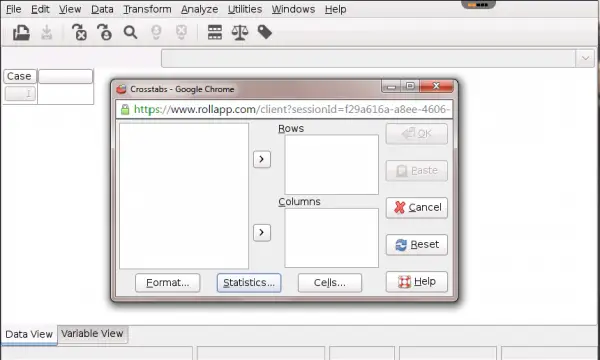Screen dimensions: 600x360
Task: Click the Weight Cases scales icon
Action: [x=240, y=33]
